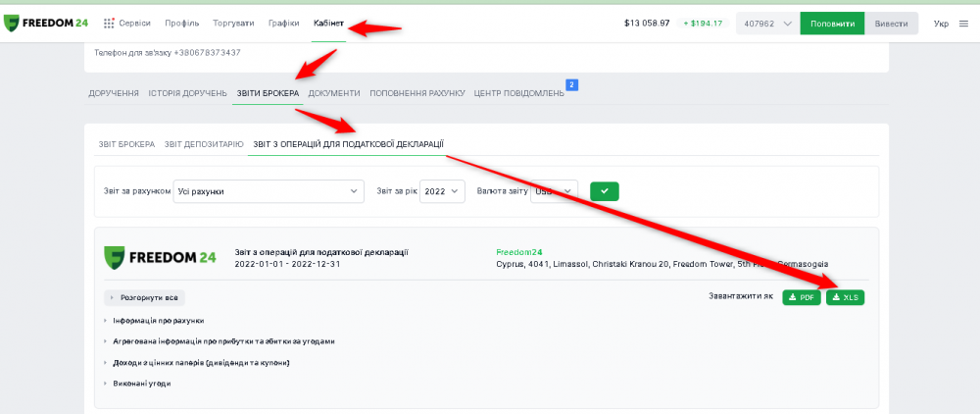The height and width of the screenshot is (414, 980).
Task: Open account number 407962 dropdown
Action: [767, 24]
